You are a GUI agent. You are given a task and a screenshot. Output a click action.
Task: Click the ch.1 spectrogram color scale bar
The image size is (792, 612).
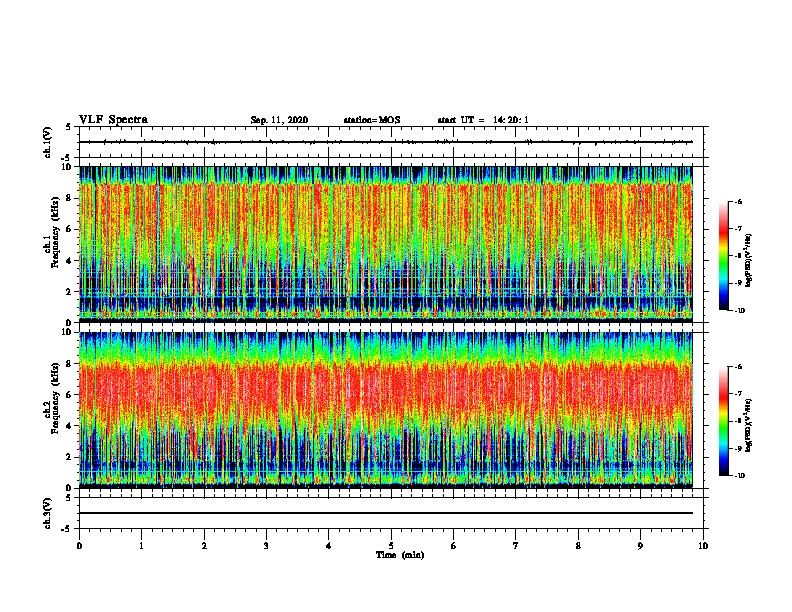(723, 256)
